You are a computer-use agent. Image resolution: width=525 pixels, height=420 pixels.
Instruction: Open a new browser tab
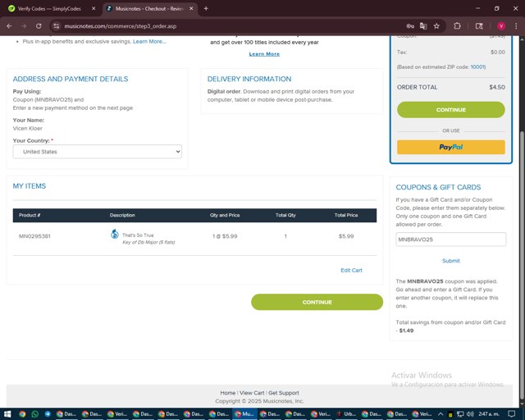[206, 9]
